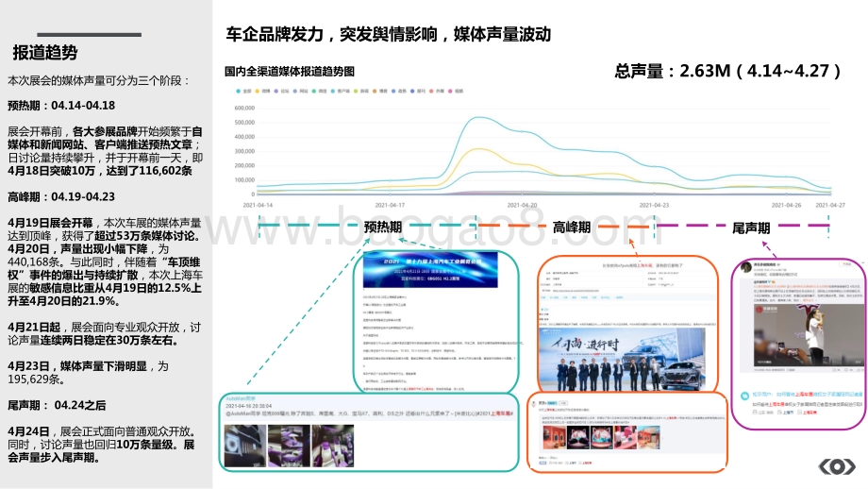The width and height of the screenshot is (868, 489).
Task: Toggle the 微博 legend entry
Action: coord(262,91)
